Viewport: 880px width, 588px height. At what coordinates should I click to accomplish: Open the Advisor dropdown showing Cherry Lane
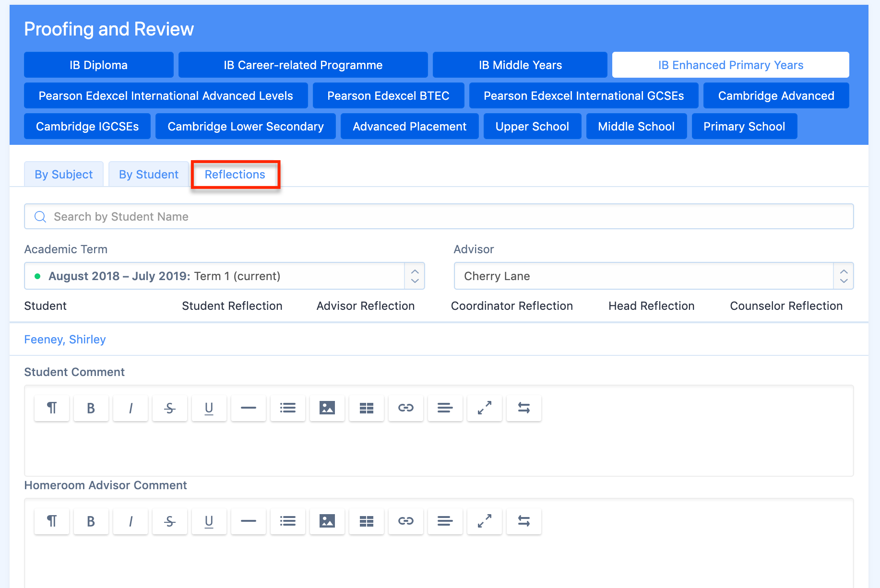coord(654,276)
